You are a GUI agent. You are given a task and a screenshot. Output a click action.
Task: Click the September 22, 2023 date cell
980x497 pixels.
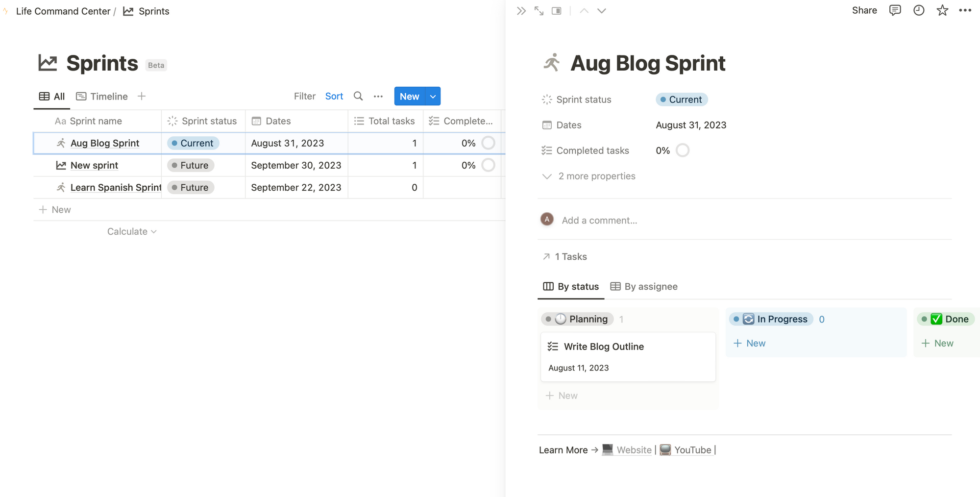pyautogui.click(x=296, y=187)
